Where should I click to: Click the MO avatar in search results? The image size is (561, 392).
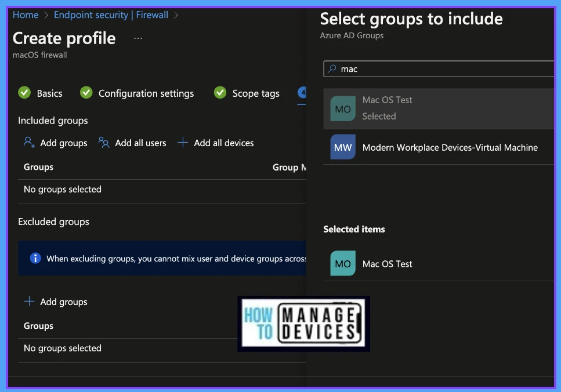[343, 109]
